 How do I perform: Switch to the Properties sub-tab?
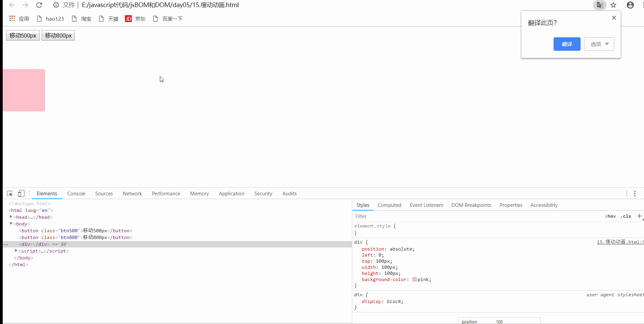pyautogui.click(x=511, y=205)
